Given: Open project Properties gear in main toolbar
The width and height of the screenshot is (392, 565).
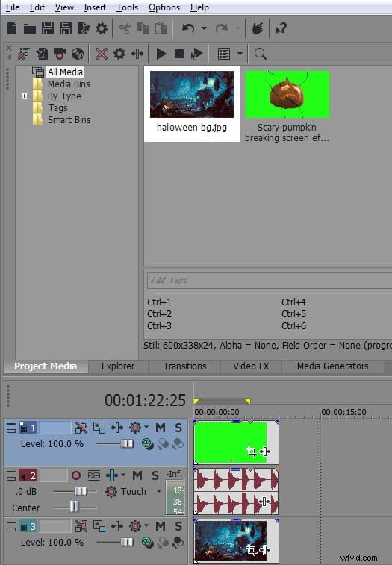Looking at the screenshot, I should coord(102,28).
